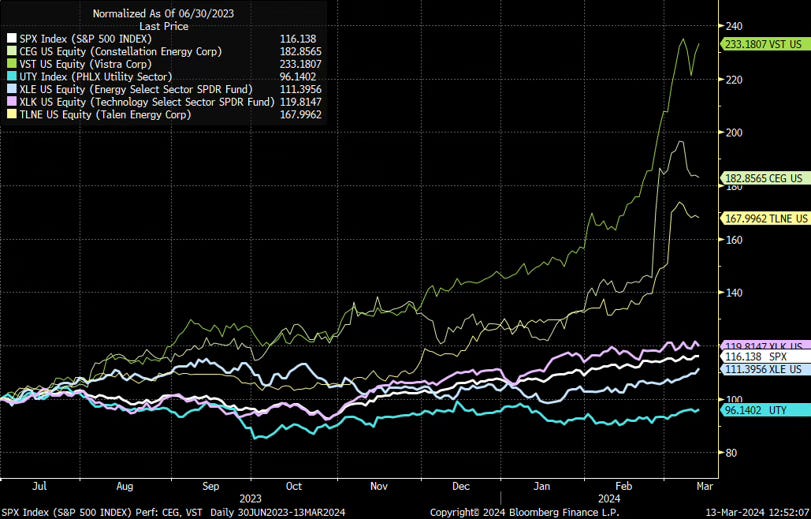Click the 240 y-axis label
The height and width of the screenshot is (519, 811).
734,26
